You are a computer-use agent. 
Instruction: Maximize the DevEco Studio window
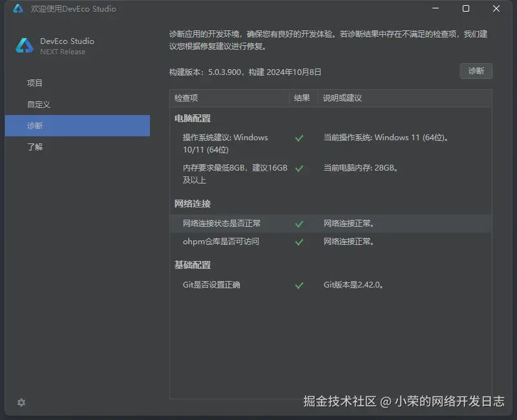[466, 8]
